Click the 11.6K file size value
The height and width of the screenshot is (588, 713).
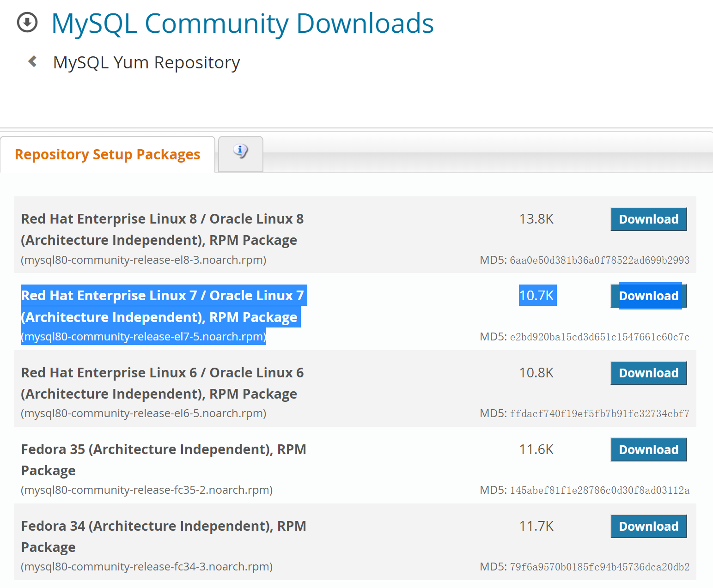click(536, 449)
